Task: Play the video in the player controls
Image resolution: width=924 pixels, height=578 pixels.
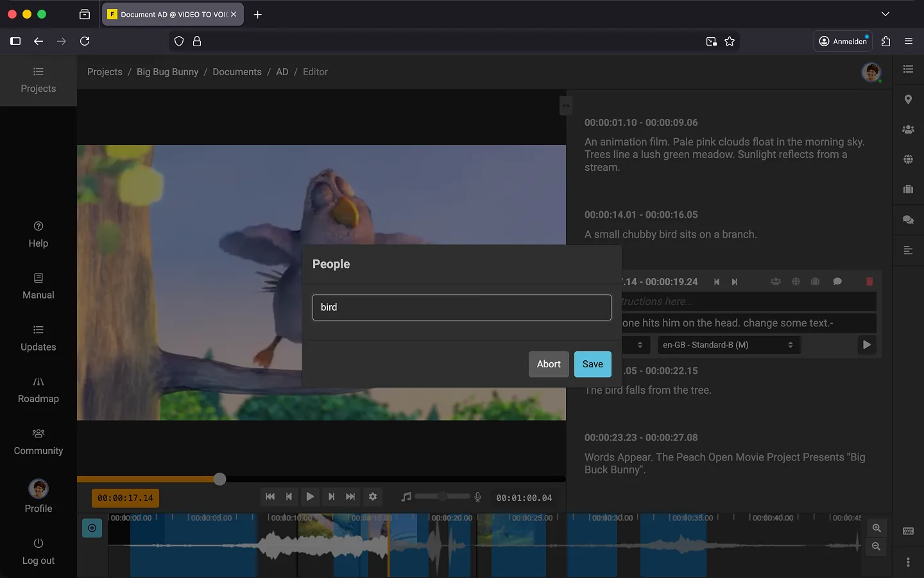Action: coord(310,496)
